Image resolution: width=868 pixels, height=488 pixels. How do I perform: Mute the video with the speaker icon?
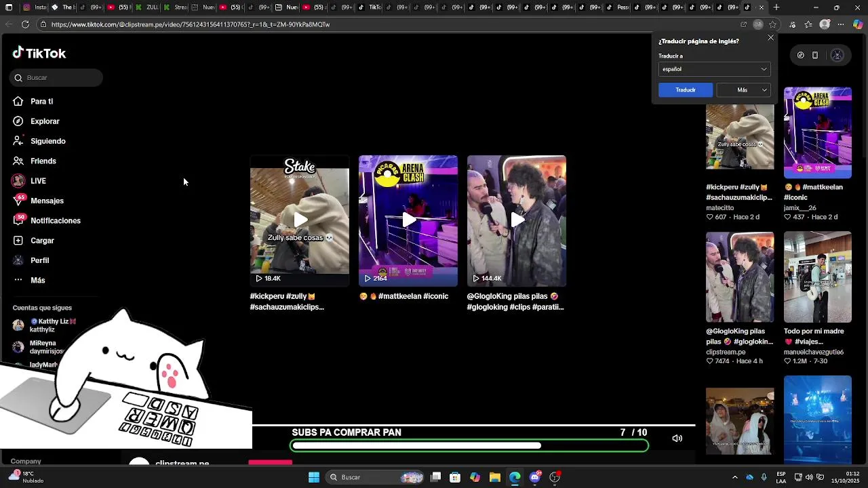click(677, 439)
